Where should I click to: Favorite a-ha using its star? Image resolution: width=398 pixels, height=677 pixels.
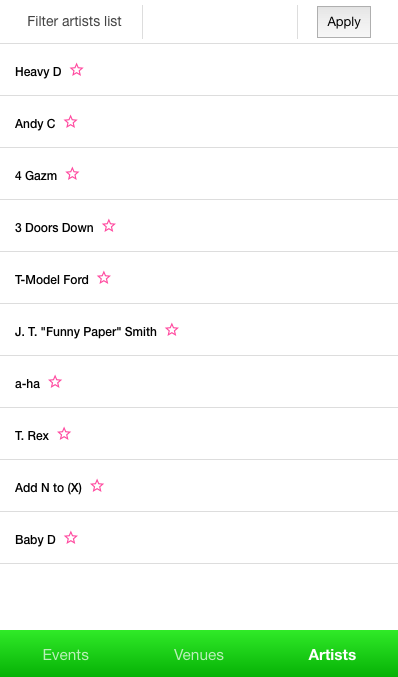click(x=55, y=382)
